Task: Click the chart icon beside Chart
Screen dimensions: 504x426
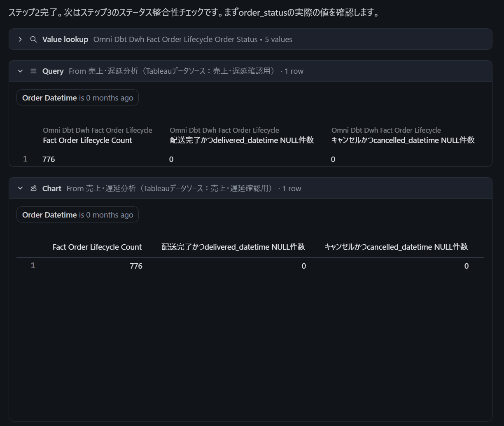Action: [33, 188]
